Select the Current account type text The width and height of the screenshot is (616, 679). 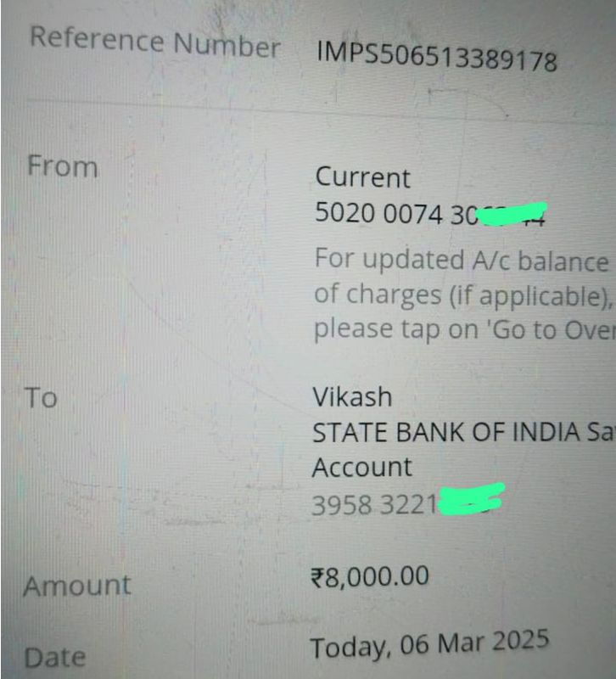363,177
